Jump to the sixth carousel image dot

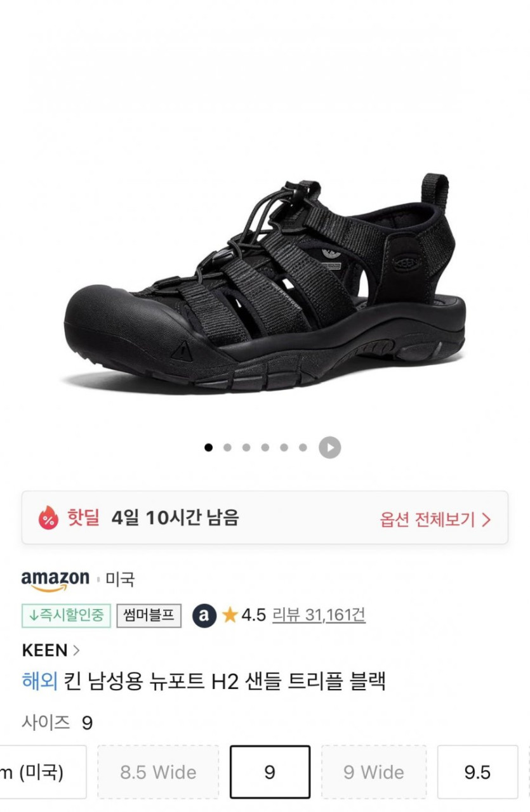303,447
